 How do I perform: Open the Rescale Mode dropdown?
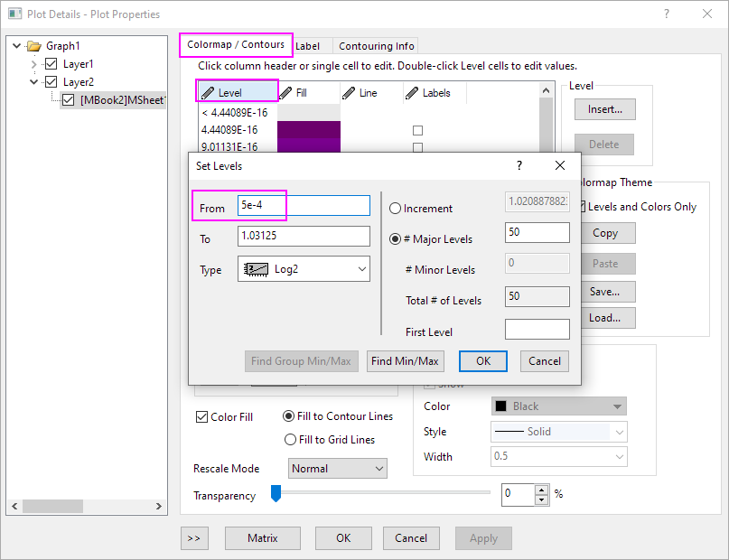point(338,469)
